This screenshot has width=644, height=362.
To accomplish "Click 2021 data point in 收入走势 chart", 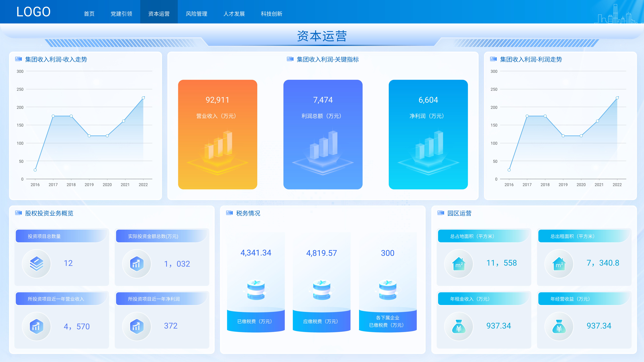I will [x=124, y=121].
